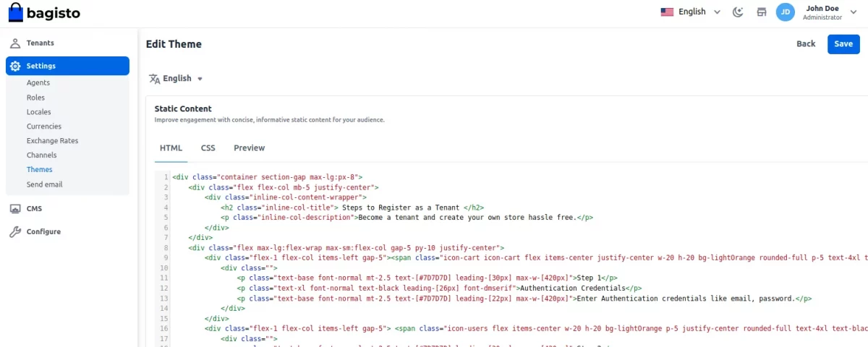Open the Channels settings link
The width and height of the screenshot is (868, 347).
click(x=41, y=155)
